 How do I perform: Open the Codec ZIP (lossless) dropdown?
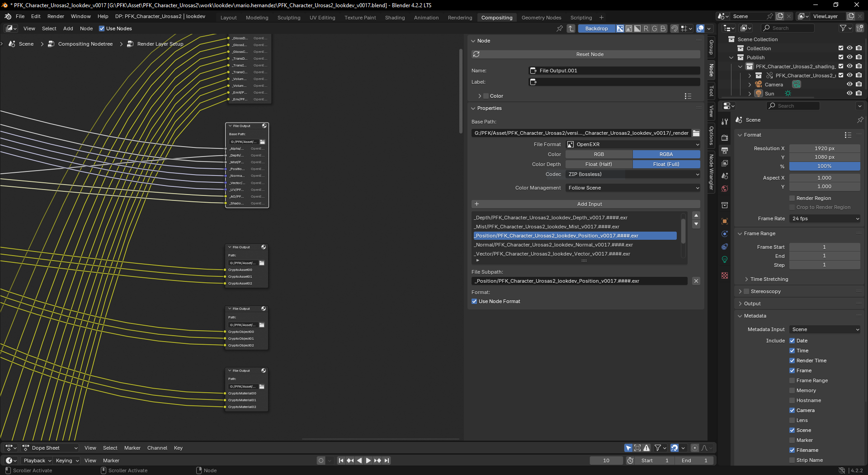633,174
